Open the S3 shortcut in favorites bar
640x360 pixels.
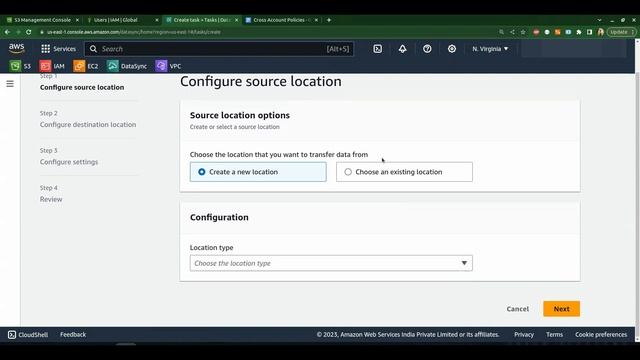[20, 66]
